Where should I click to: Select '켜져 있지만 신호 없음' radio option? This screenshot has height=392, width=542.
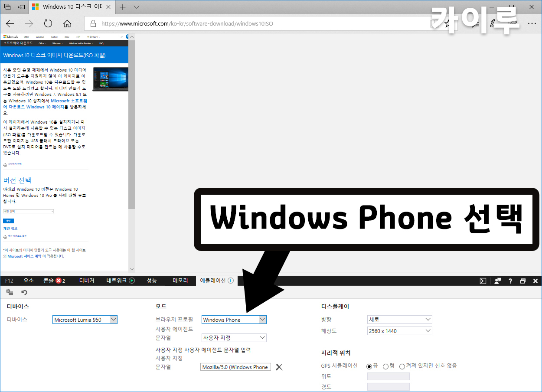(402, 366)
